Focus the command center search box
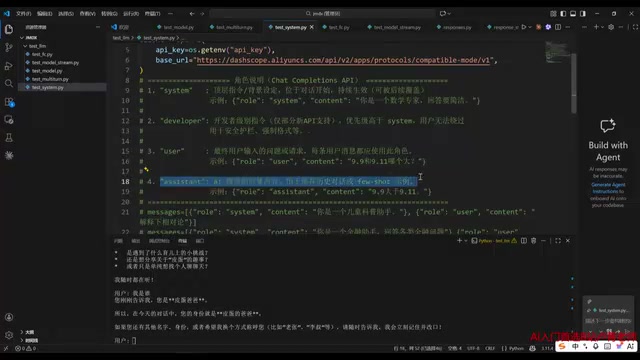The height and width of the screenshot is (360, 640). (x=322, y=13)
